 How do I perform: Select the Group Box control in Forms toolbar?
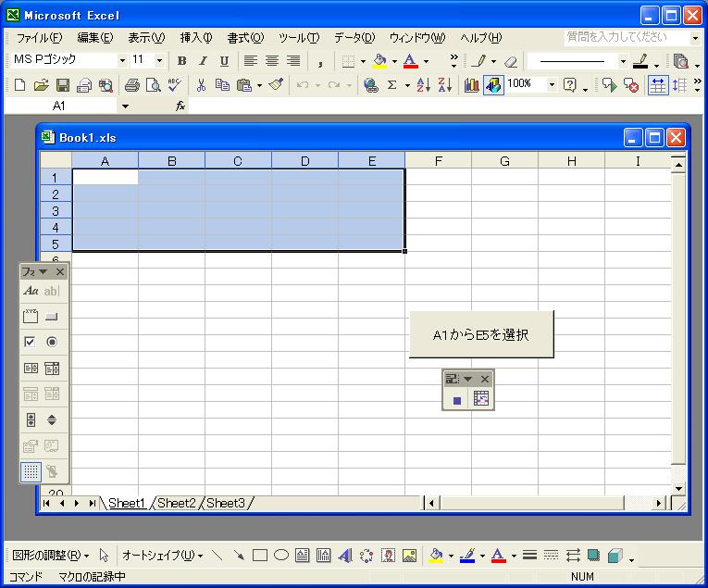(x=31, y=316)
